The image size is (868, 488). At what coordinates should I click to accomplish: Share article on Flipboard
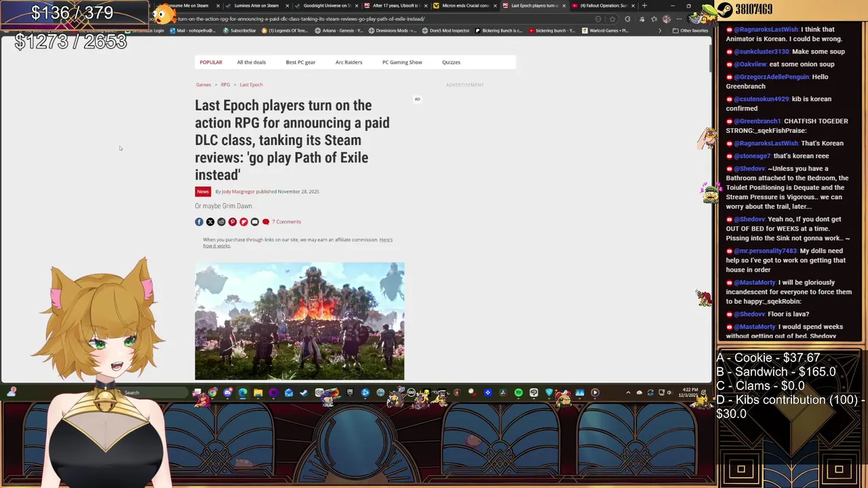tap(243, 222)
